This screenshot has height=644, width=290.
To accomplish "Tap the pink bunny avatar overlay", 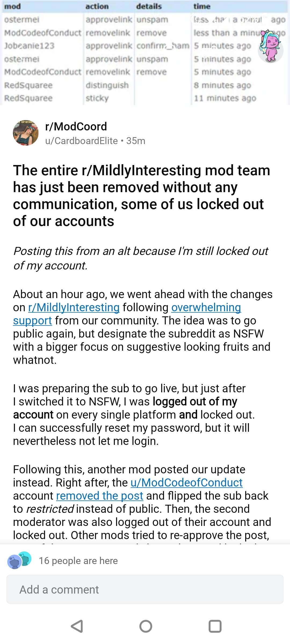I will tap(270, 46).
